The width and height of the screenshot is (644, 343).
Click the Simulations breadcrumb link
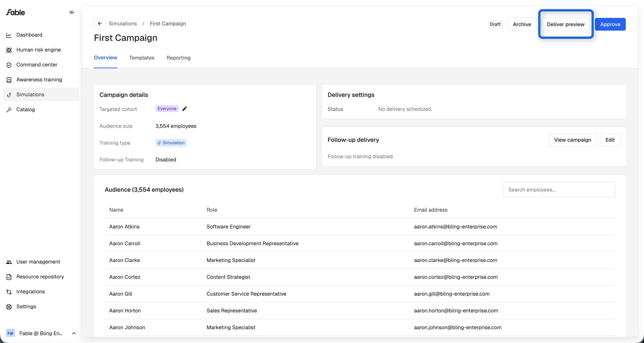pos(123,24)
